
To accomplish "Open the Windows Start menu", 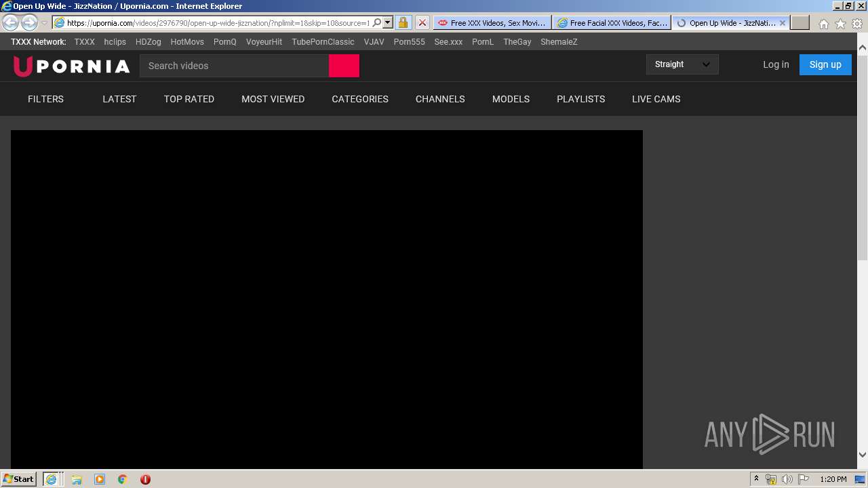I will [x=18, y=479].
